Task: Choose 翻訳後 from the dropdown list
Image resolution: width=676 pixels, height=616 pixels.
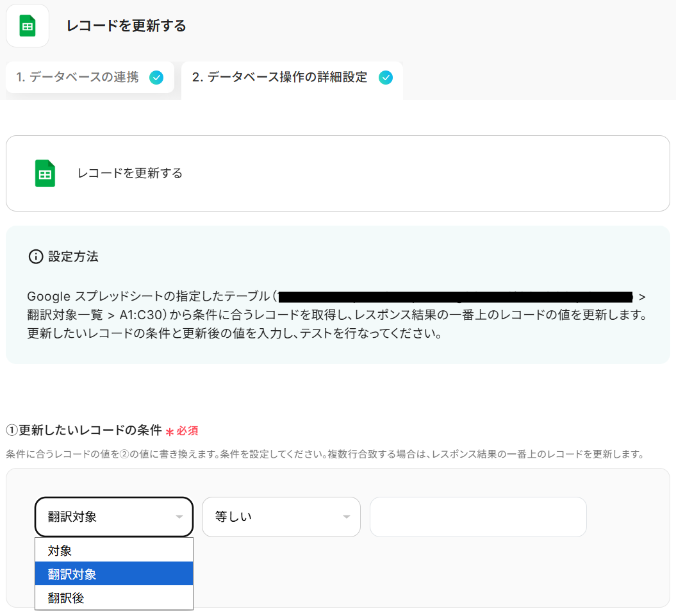Action: tap(114, 597)
